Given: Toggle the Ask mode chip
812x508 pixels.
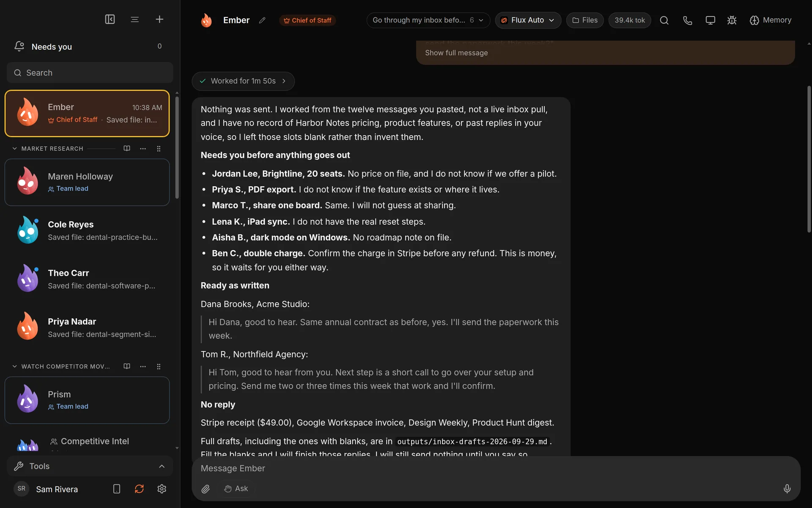Looking at the screenshot, I should [x=236, y=489].
